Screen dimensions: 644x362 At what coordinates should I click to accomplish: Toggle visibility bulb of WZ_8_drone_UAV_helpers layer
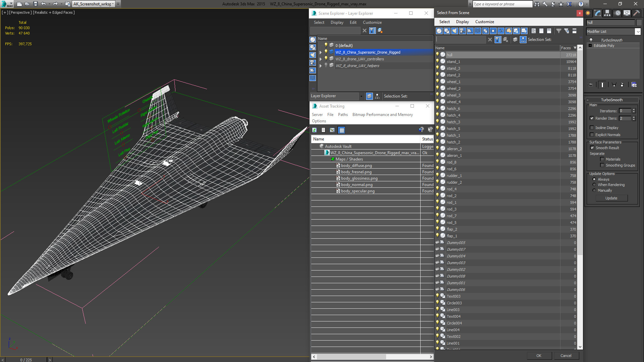[326, 65]
